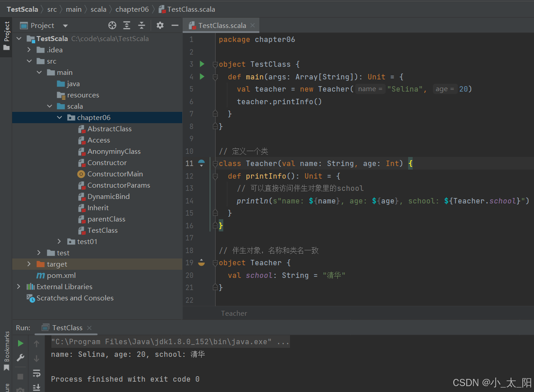Click the Collapse All icon in Project panel
534x392 pixels.
pos(141,26)
